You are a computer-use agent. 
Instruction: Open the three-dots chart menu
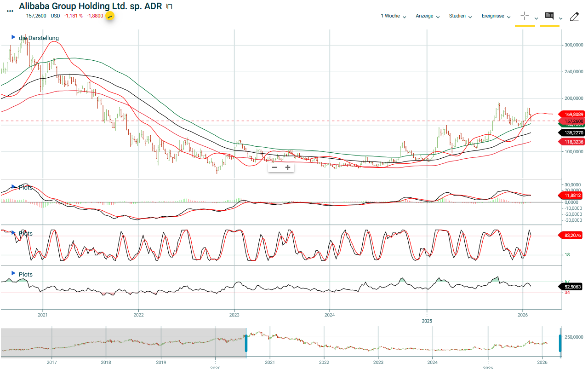(10, 11)
